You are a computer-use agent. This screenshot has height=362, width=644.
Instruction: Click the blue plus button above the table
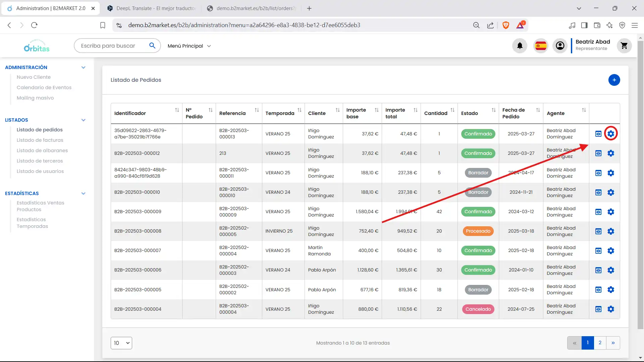click(x=614, y=80)
